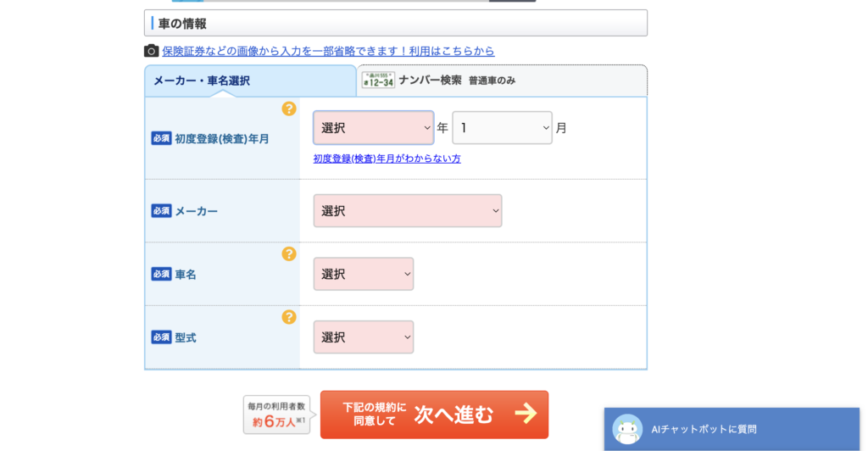Open help icon for 初度登録(検査)年月
Viewport: 868px width, 451px height.
(x=289, y=109)
